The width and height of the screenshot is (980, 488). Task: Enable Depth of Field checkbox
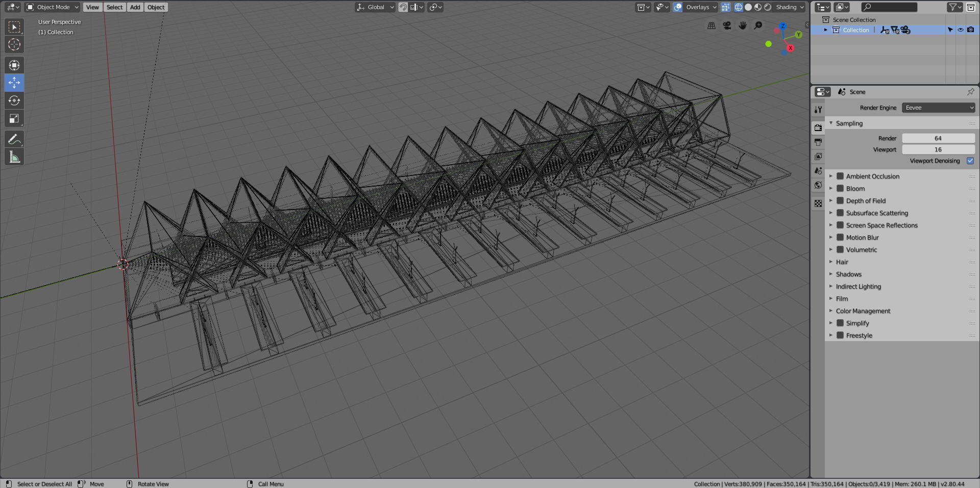pyautogui.click(x=840, y=200)
